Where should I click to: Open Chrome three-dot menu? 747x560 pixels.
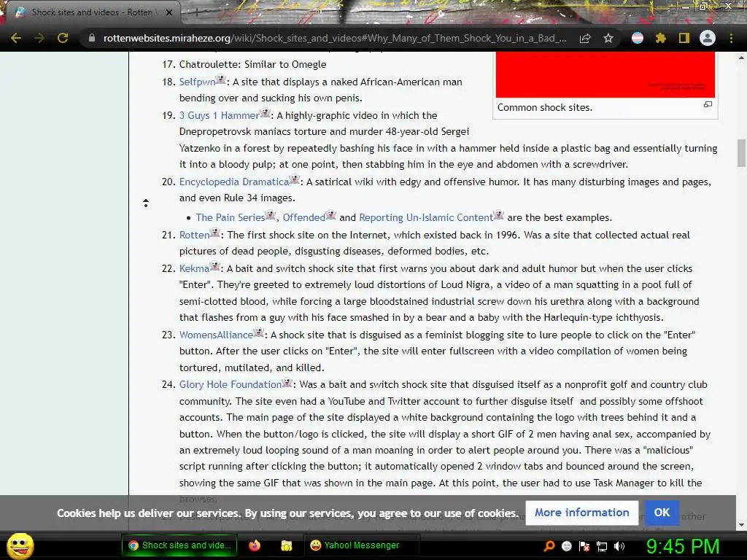pyautogui.click(x=731, y=38)
